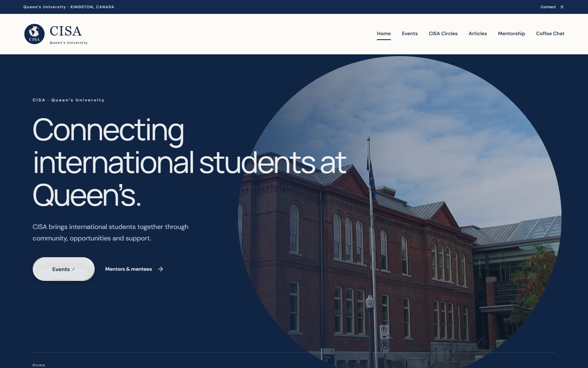This screenshot has height=368, width=588.
Task: Click the CISA wordmark in header
Action: 66,31
